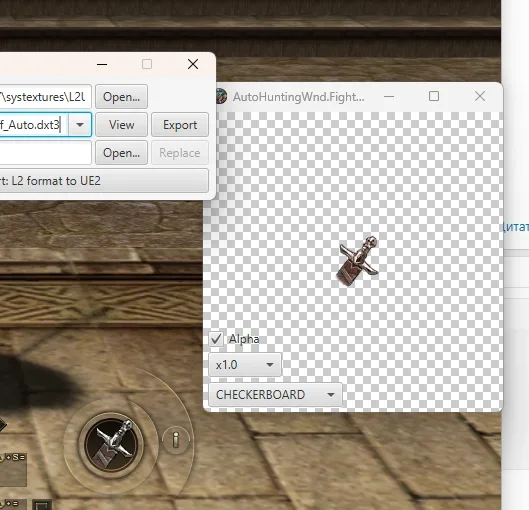Uncheck the Alpha checkbox
The width and height of the screenshot is (529, 510).
pos(216,339)
